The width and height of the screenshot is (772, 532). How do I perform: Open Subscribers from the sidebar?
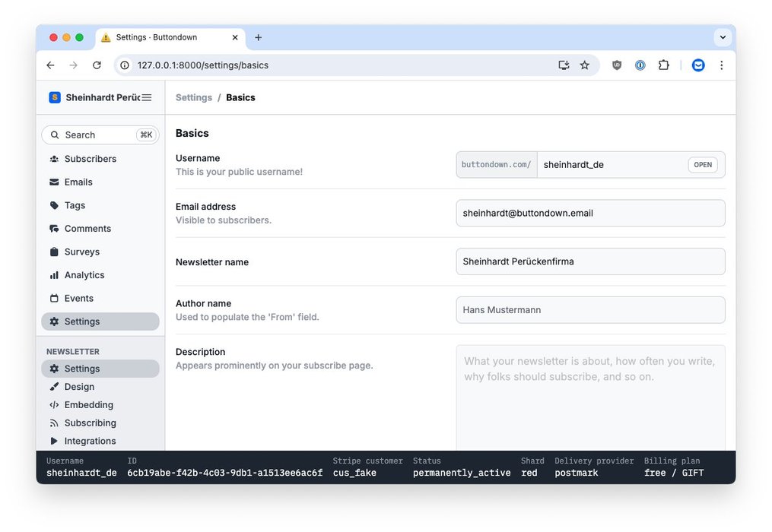click(90, 159)
